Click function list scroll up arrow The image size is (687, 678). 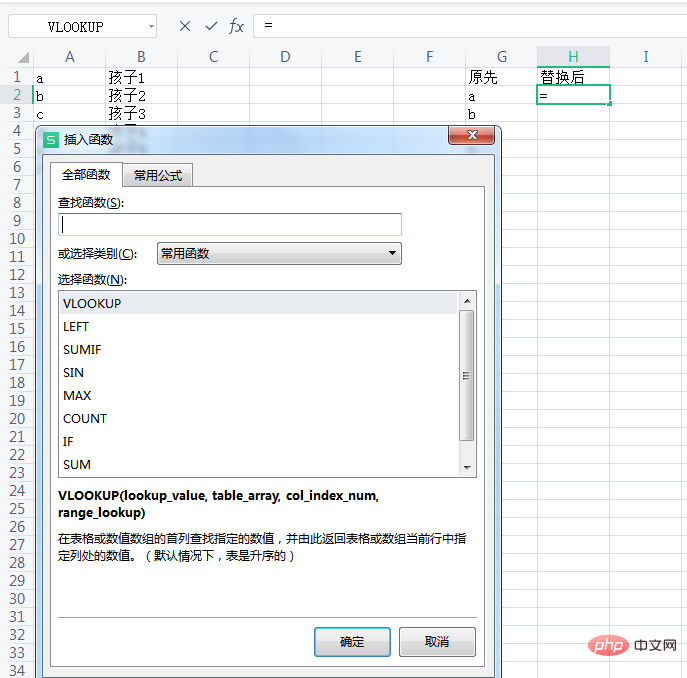coord(467,301)
